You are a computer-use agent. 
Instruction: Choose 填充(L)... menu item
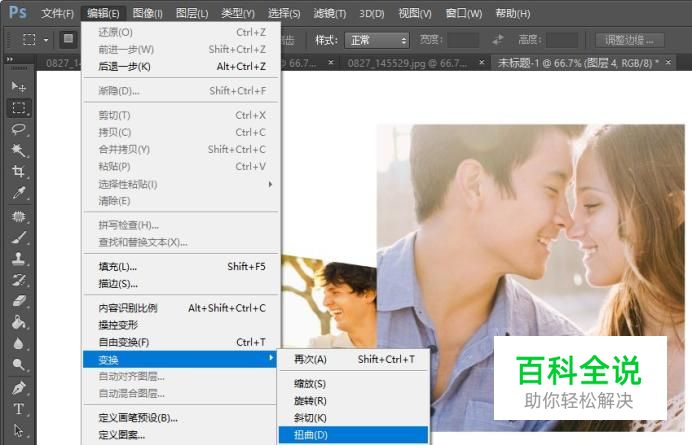click(x=181, y=267)
